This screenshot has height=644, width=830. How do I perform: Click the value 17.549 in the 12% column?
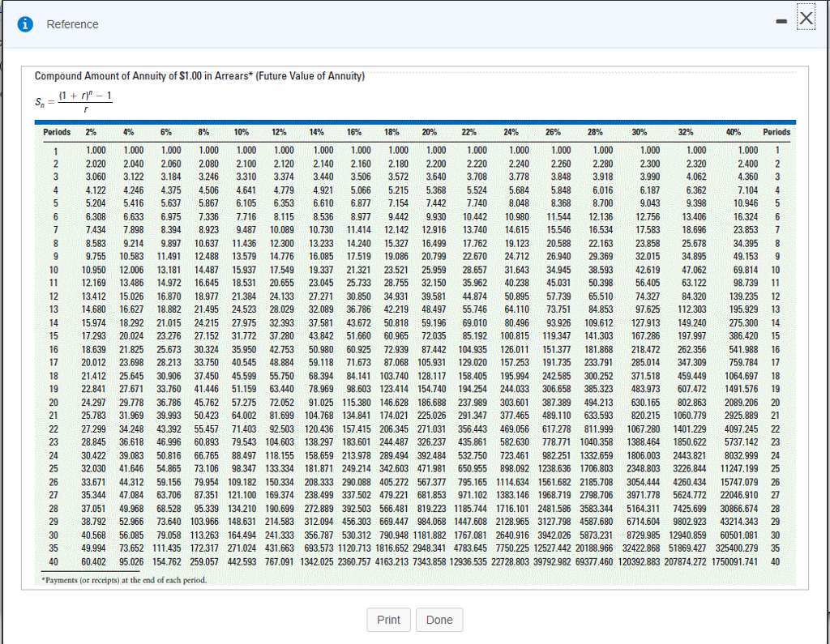click(281, 270)
